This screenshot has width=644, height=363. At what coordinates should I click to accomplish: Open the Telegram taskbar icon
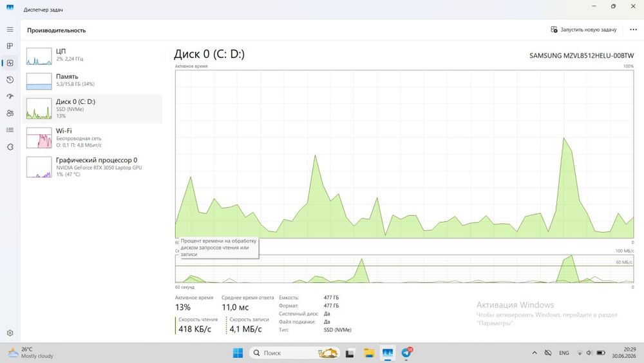pyautogui.click(x=406, y=353)
